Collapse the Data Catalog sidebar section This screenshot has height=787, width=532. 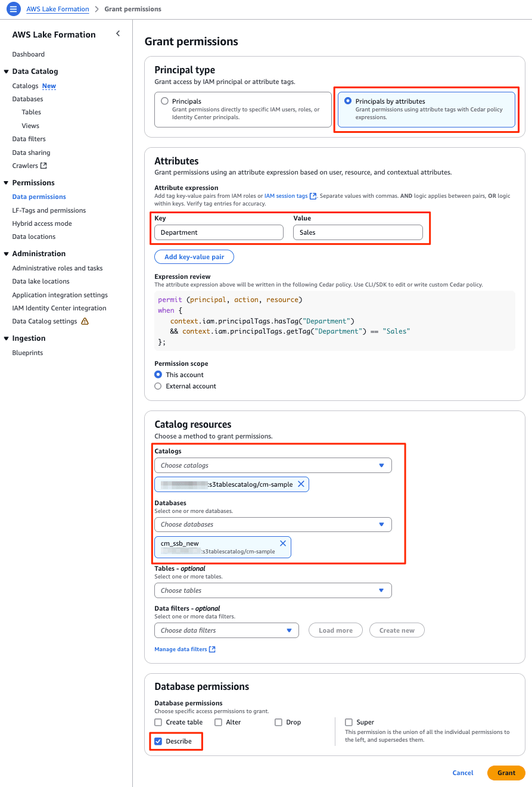click(7, 71)
